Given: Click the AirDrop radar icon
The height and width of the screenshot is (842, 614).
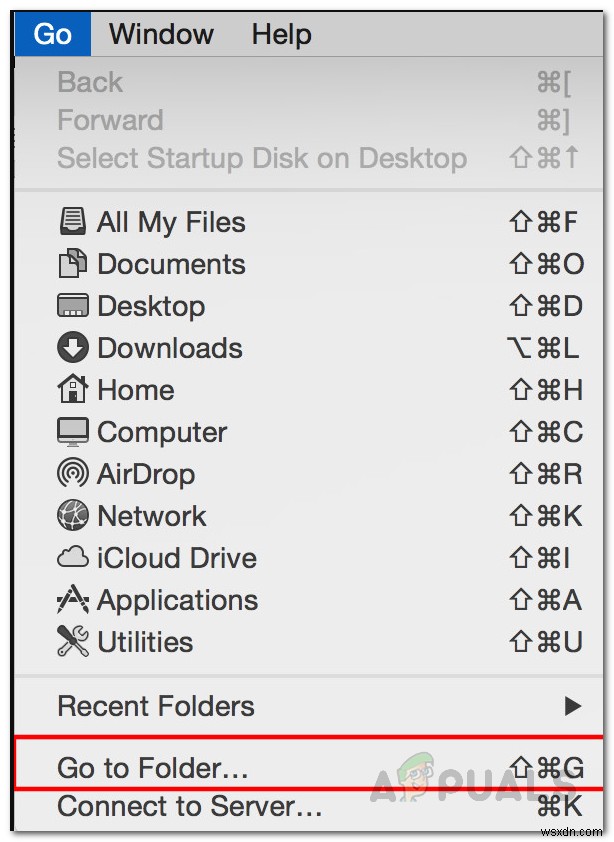Looking at the screenshot, I should 73,473.
